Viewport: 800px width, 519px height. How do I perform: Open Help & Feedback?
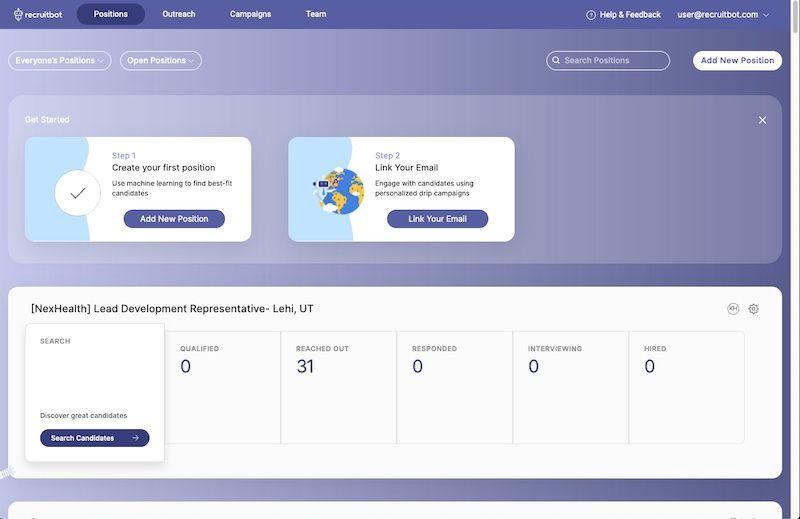[x=623, y=15]
